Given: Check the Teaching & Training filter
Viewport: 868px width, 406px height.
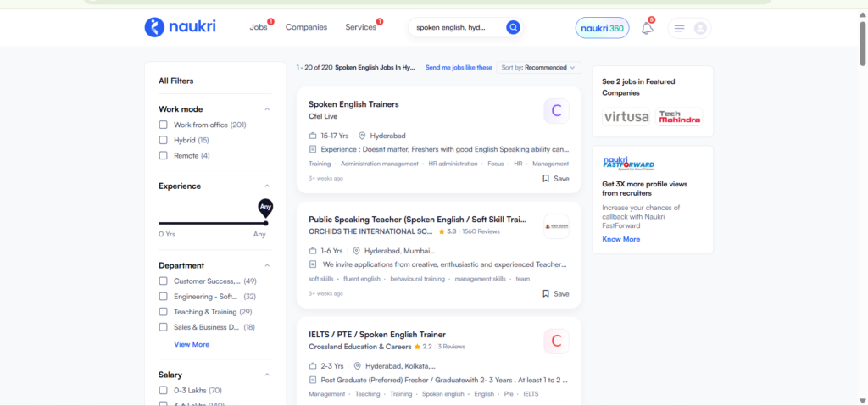Looking at the screenshot, I should [164, 312].
